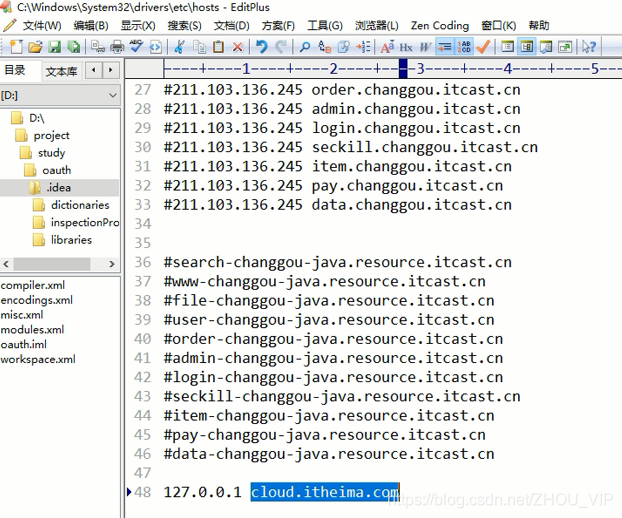Open the 文件(W) menu
This screenshot has height=518, width=622.
[42, 25]
